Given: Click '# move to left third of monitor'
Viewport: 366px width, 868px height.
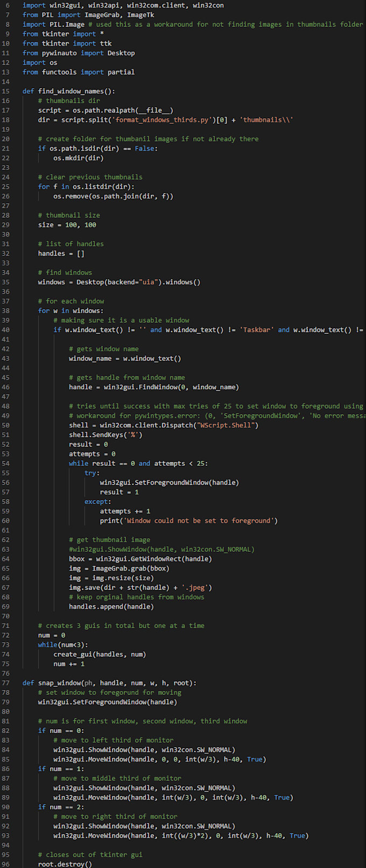Looking at the screenshot, I should pyautogui.click(x=114, y=741).
